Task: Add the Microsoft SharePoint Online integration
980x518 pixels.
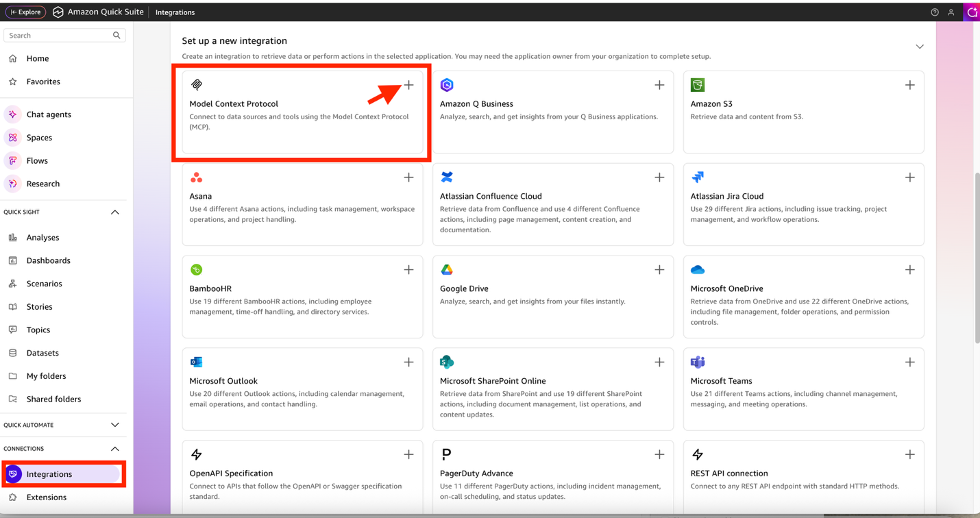Action: 659,362
